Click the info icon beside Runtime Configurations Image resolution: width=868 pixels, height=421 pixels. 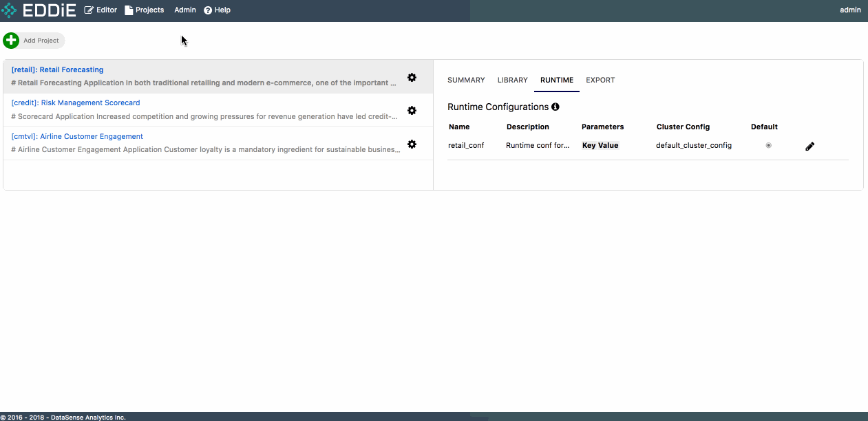coord(555,107)
